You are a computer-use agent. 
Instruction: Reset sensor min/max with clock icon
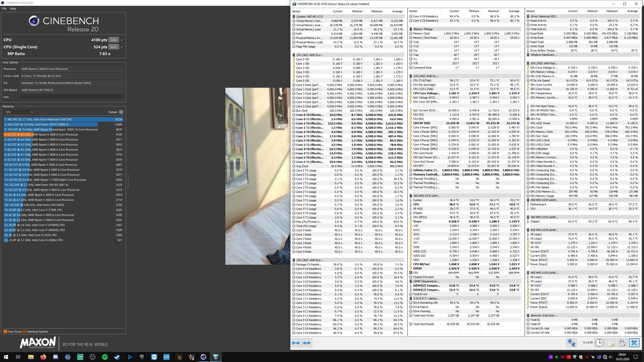point(599,343)
